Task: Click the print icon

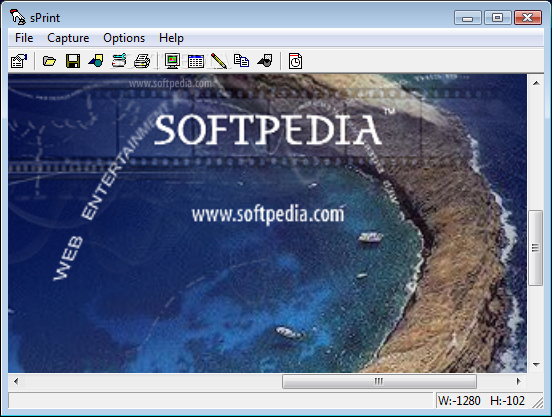Action: tap(142, 61)
